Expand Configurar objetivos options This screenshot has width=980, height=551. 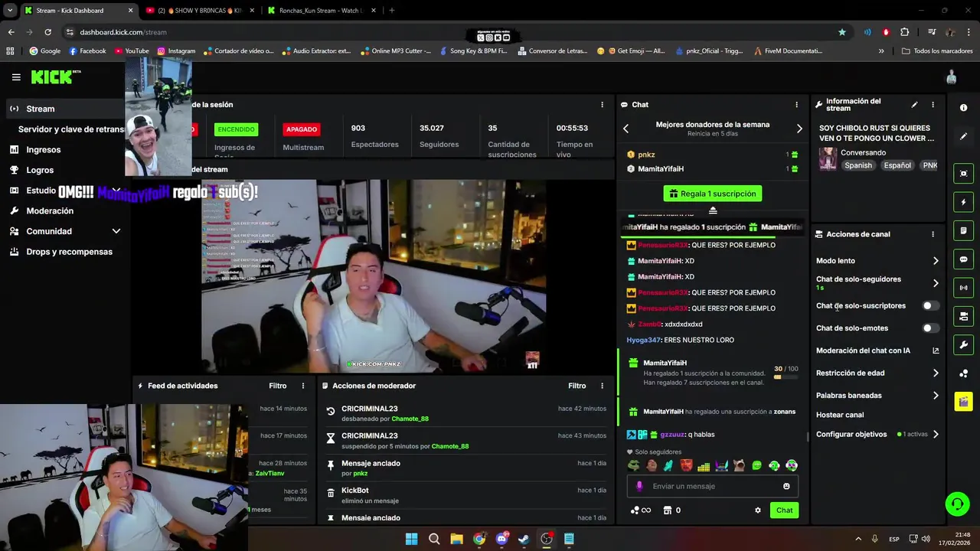point(936,434)
